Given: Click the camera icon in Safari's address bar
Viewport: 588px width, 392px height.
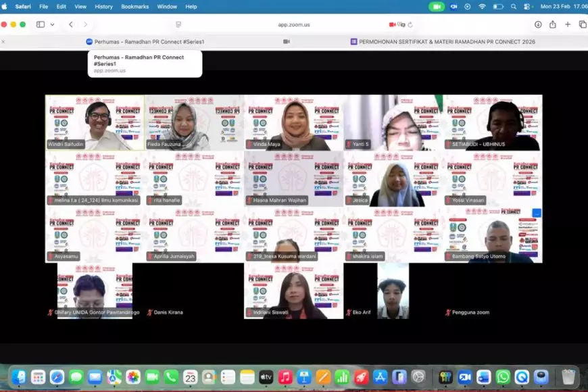Looking at the screenshot, I should pyautogui.click(x=391, y=24).
